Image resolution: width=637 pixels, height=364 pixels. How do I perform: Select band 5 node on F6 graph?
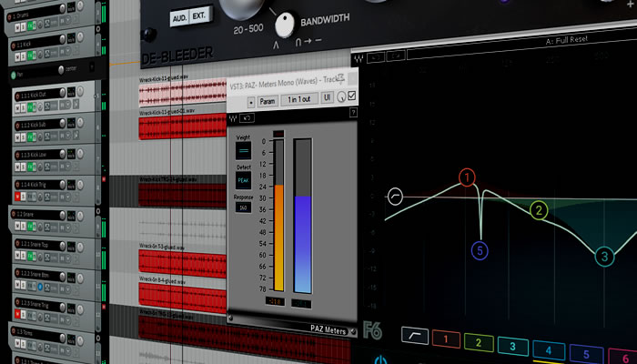click(x=480, y=251)
